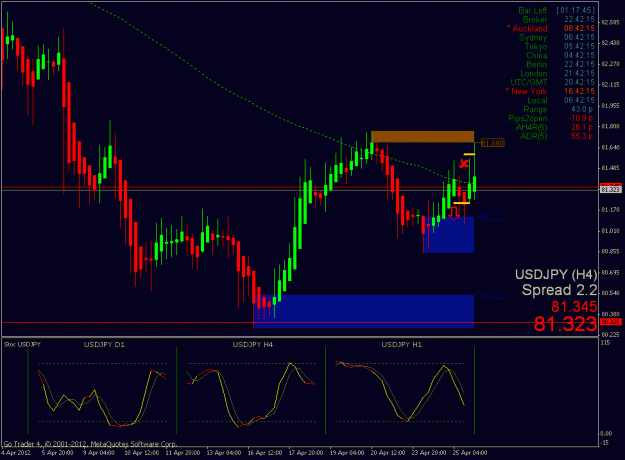Click the AH4R(5) value 26.1 p
The image size is (625, 460).
(582, 127)
